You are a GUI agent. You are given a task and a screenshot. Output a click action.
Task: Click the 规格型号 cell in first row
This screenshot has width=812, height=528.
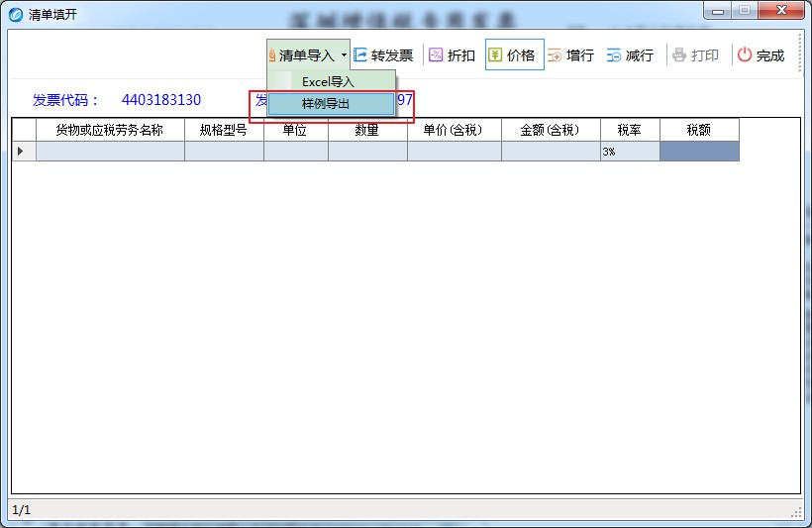click(x=224, y=151)
